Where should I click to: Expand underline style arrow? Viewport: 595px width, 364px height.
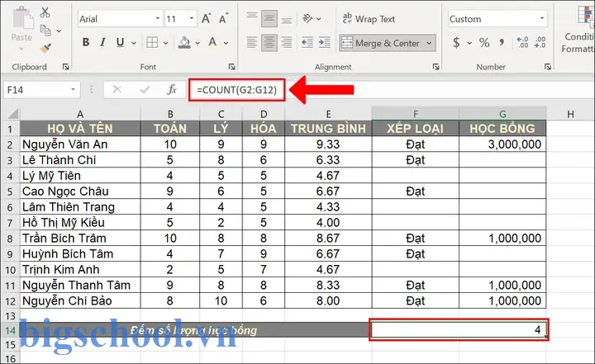[134, 43]
